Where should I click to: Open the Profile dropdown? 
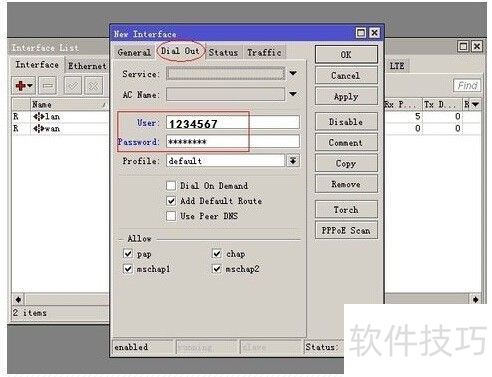(293, 161)
